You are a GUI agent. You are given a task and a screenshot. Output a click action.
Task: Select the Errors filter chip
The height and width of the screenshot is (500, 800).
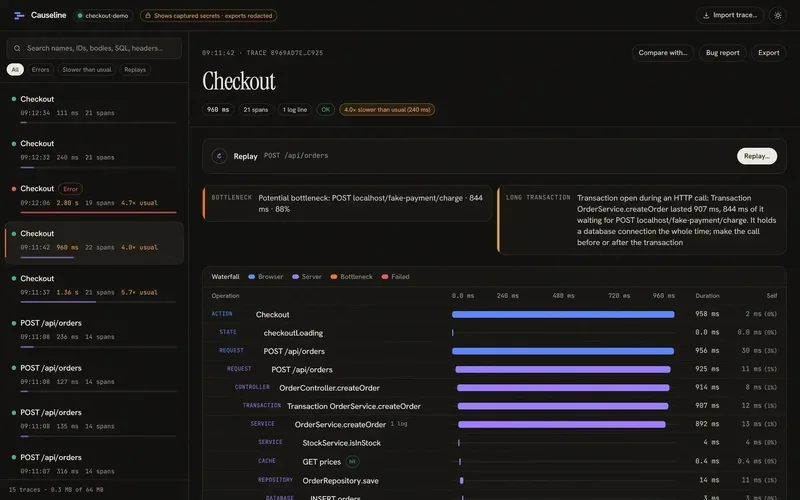[40, 69]
